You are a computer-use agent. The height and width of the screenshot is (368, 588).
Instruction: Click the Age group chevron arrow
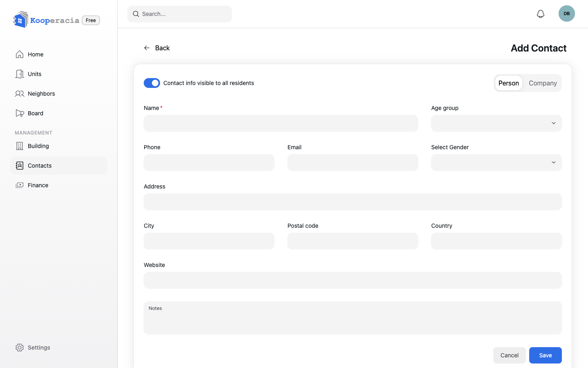pos(554,123)
